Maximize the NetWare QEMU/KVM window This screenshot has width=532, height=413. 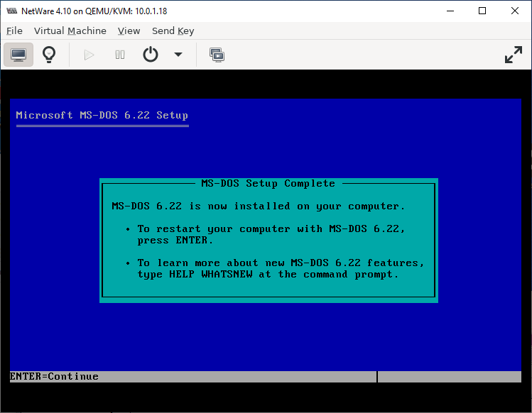tap(482, 11)
